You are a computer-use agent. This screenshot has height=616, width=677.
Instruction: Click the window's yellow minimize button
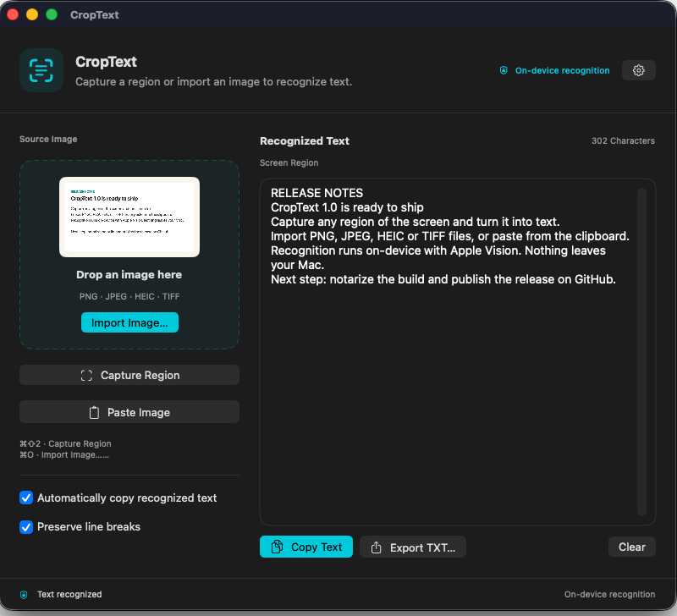tap(32, 14)
